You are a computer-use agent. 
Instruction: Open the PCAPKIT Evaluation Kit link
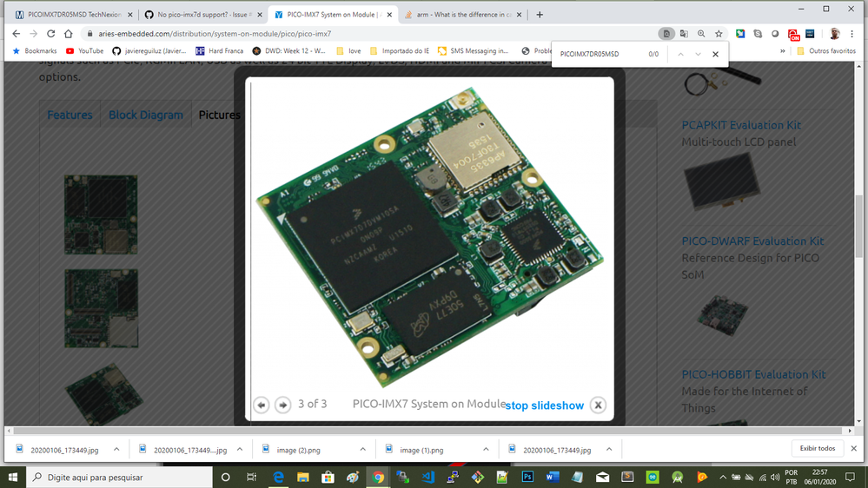(741, 125)
